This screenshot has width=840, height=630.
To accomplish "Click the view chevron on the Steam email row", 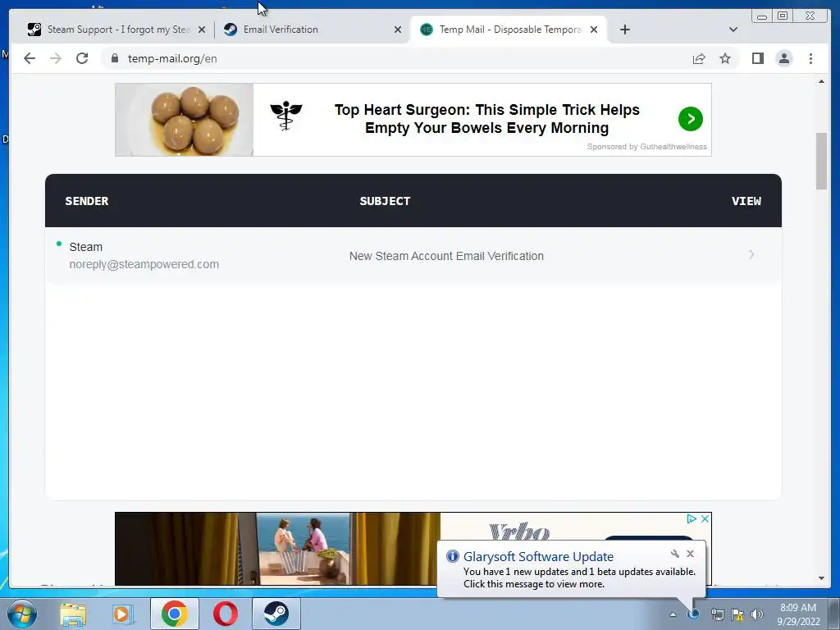I will [x=751, y=255].
